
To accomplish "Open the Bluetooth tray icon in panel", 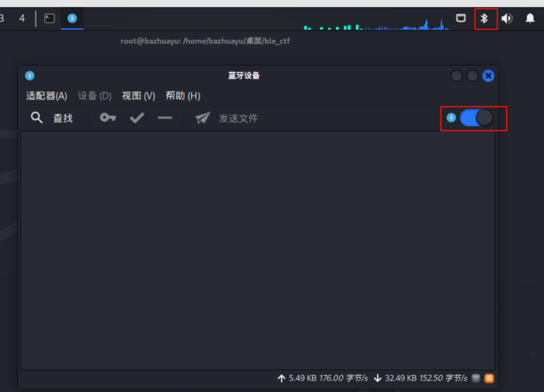I will pos(484,19).
